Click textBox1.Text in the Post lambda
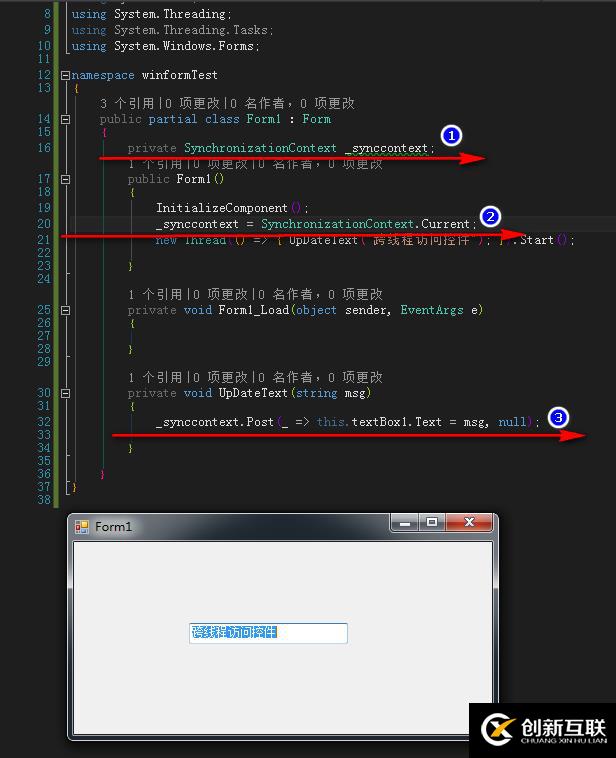616x758 pixels. pyautogui.click(x=396, y=422)
